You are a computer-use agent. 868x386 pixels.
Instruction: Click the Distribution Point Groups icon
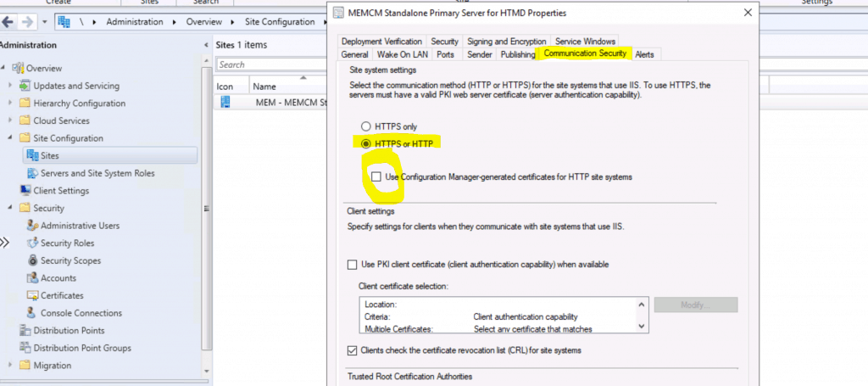coord(25,348)
